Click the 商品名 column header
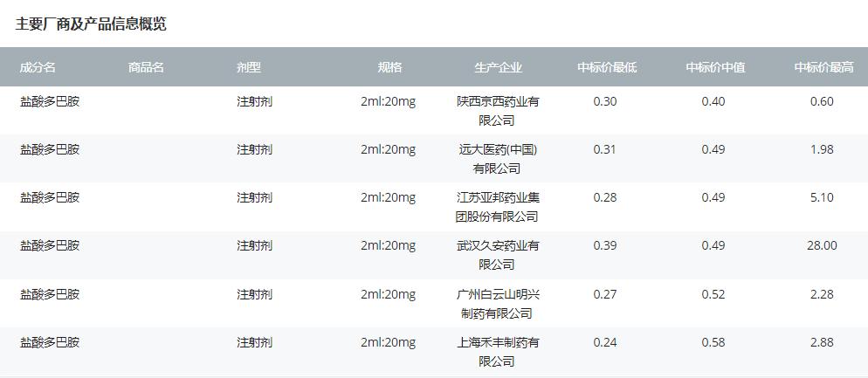 [146, 67]
